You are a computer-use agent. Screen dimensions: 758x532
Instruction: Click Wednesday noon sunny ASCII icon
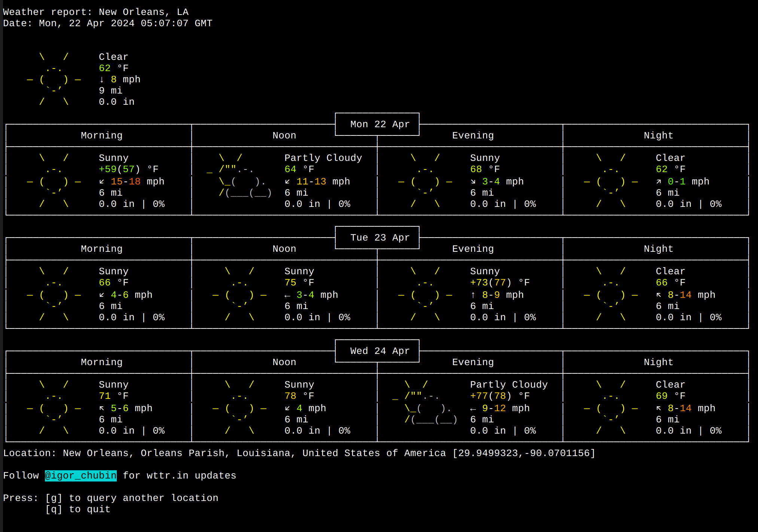click(240, 408)
